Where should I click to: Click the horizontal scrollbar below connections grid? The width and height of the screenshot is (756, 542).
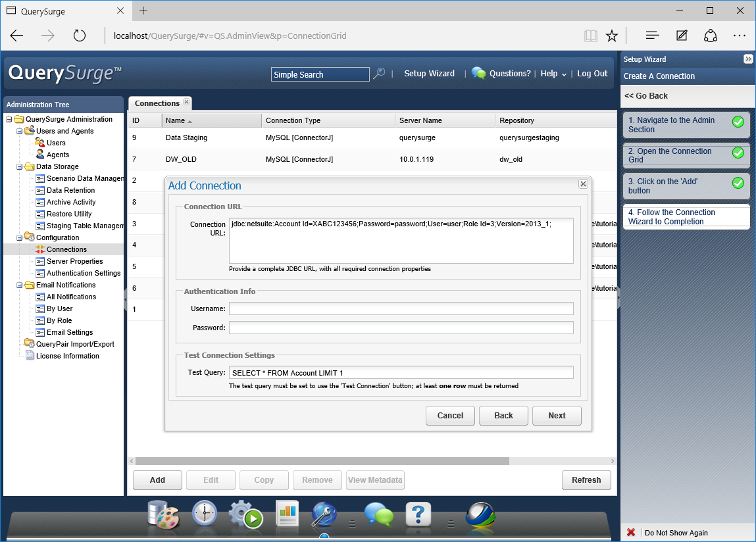[322, 461]
